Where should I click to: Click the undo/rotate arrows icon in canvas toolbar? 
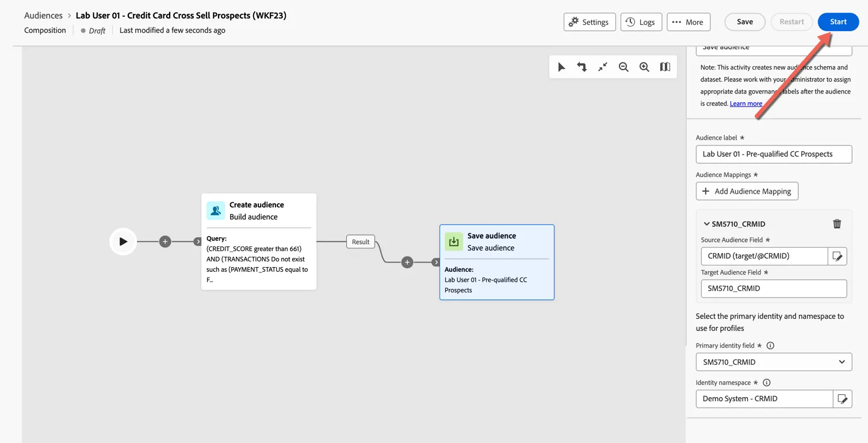[582, 67]
